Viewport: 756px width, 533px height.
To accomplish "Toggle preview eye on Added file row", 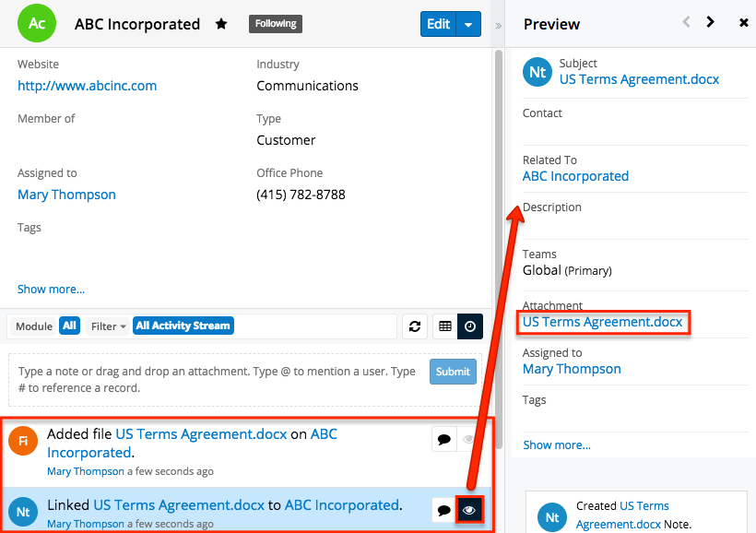I will [469, 440].
